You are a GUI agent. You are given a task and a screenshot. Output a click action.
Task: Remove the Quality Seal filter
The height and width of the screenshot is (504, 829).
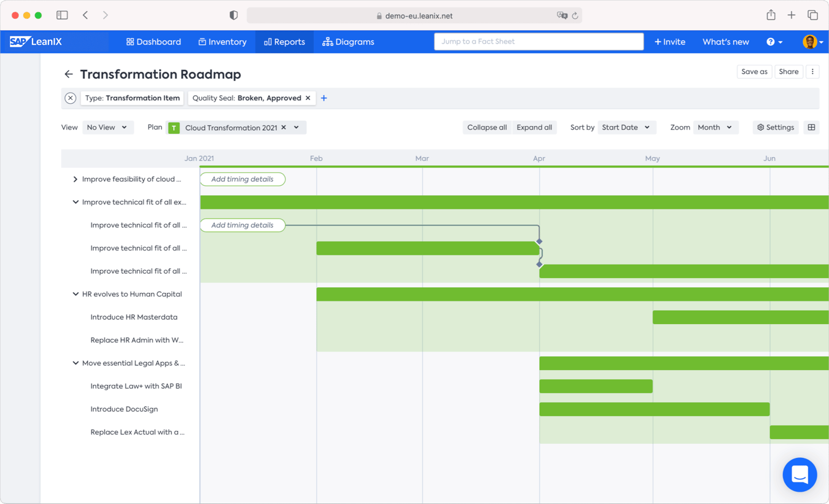(308, 98)
